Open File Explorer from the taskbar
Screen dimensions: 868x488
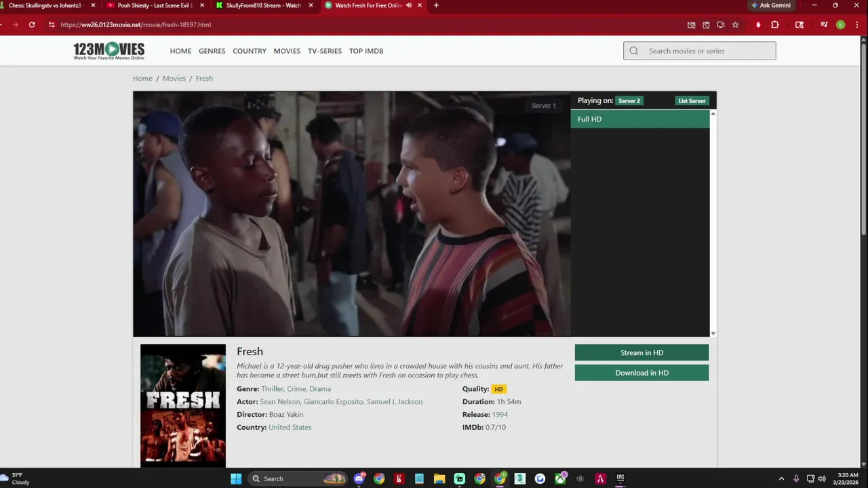tap(439, 479)
